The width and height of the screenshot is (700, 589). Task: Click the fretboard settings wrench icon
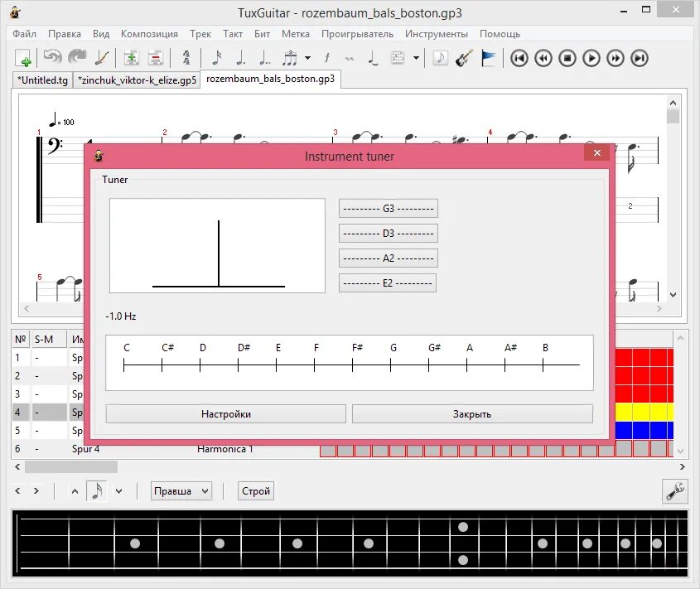pyautogui.click(x=675, y=491)
